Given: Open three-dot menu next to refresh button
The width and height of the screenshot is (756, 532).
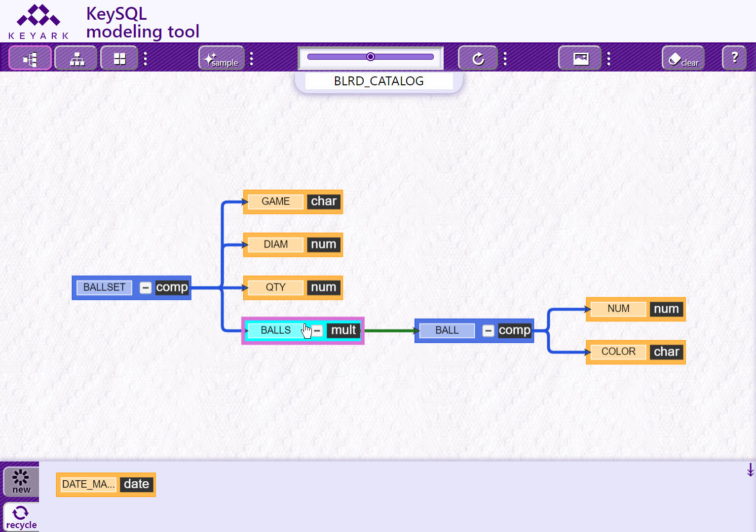Looking at the screenshot, I should point(505,59).
